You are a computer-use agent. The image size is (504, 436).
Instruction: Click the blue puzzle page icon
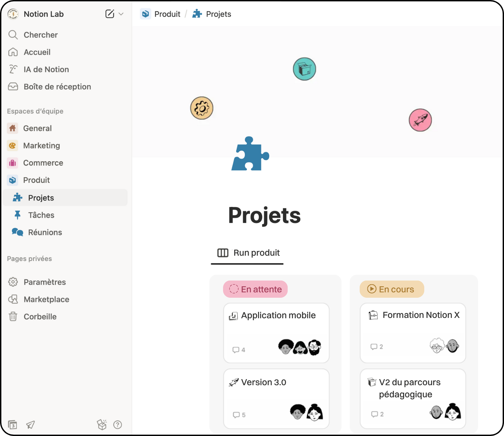250,154
